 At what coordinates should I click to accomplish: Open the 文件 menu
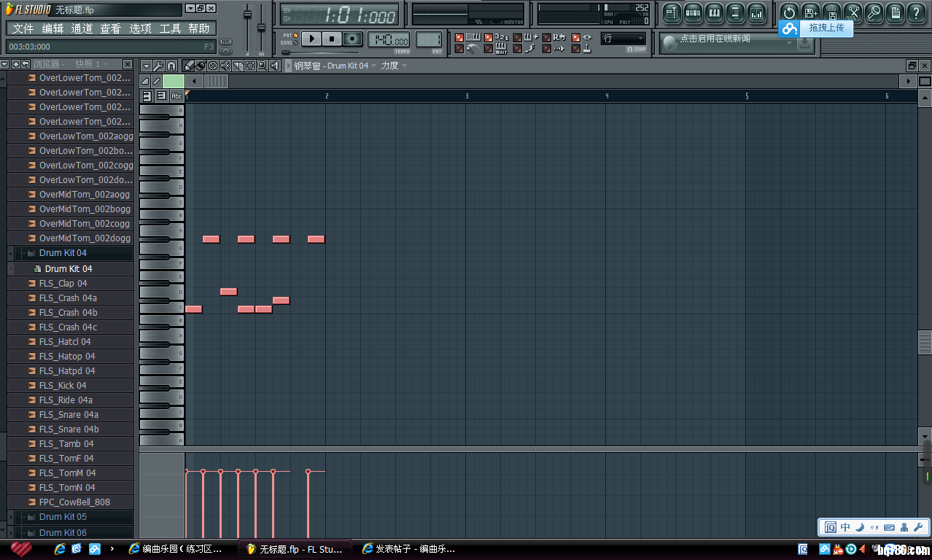23,28
